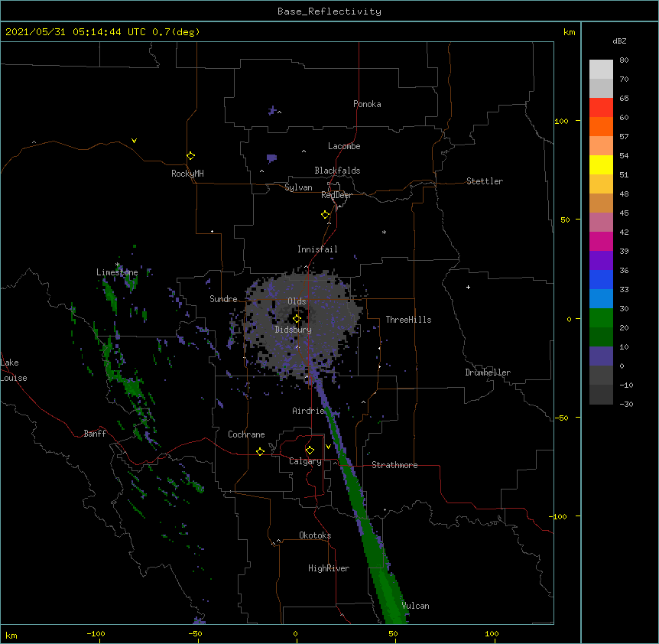Click the Sylvan city label
Image resolution: width=659 pixels, height=644 pixels.
[298, 187]
